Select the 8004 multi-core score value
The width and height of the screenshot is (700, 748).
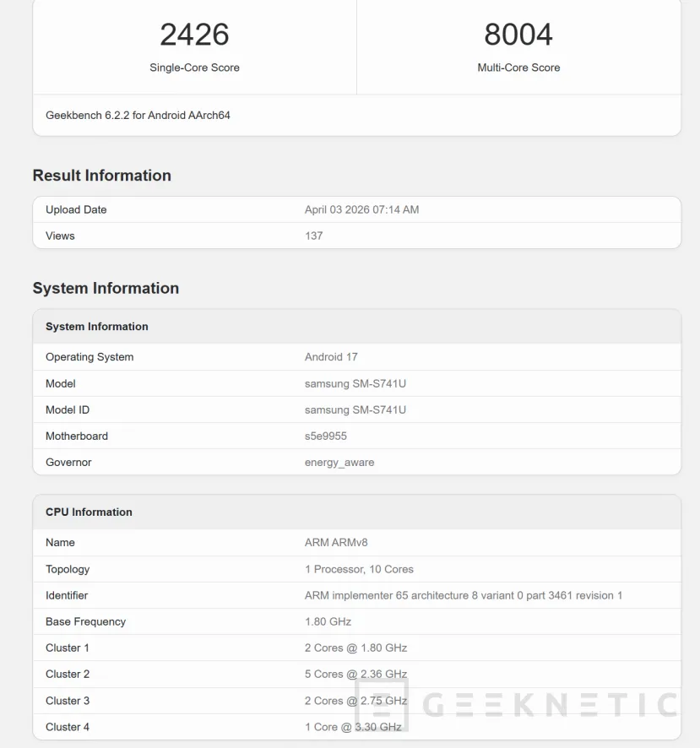point(518,34)
